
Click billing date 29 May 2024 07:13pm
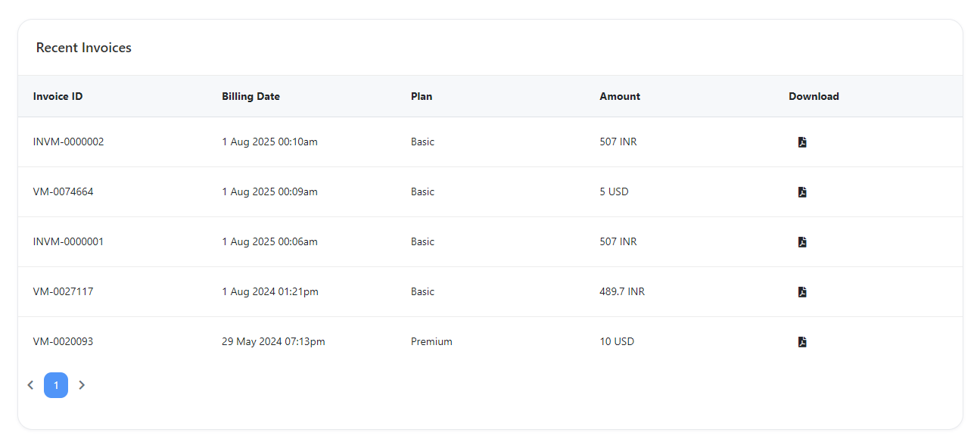tap(273, 342)
